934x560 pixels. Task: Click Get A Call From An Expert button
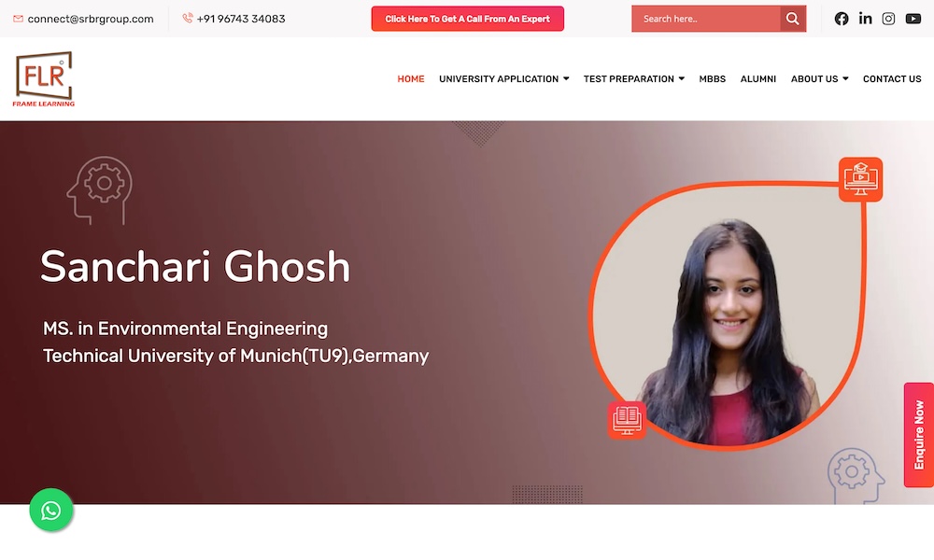468,19
